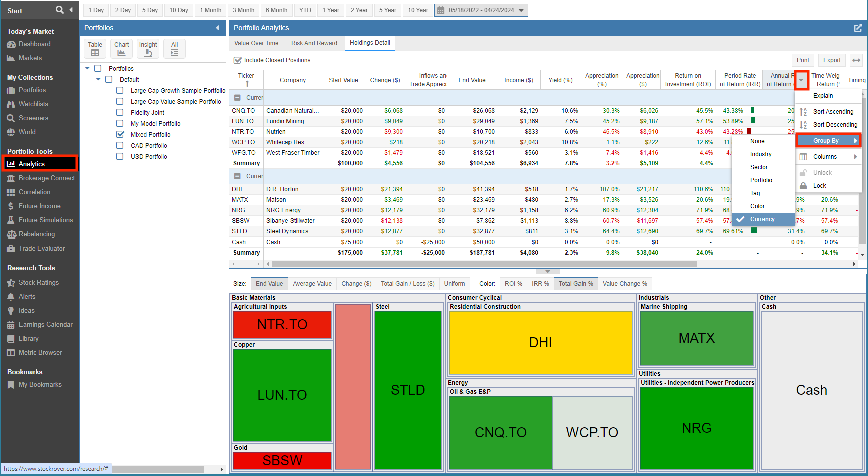
Task: Open the Dashboard icon in sidebar
Action: click(x=11, y=44)
